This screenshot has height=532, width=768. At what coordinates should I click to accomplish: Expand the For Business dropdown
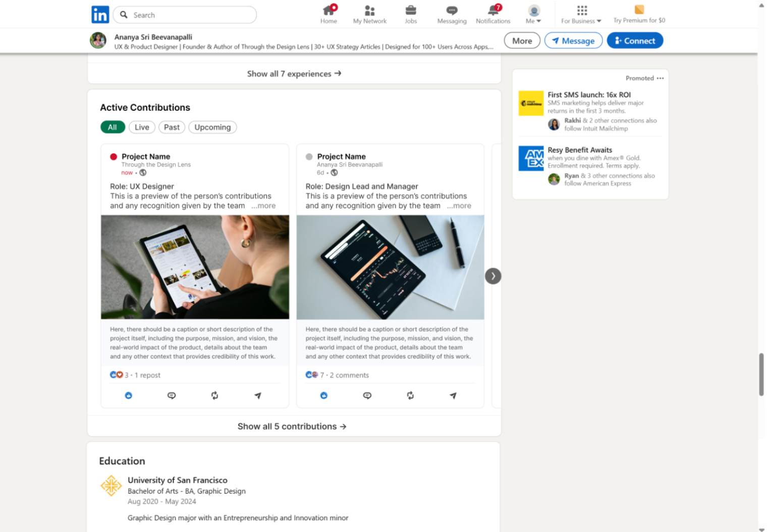click(x=581, y=15)
